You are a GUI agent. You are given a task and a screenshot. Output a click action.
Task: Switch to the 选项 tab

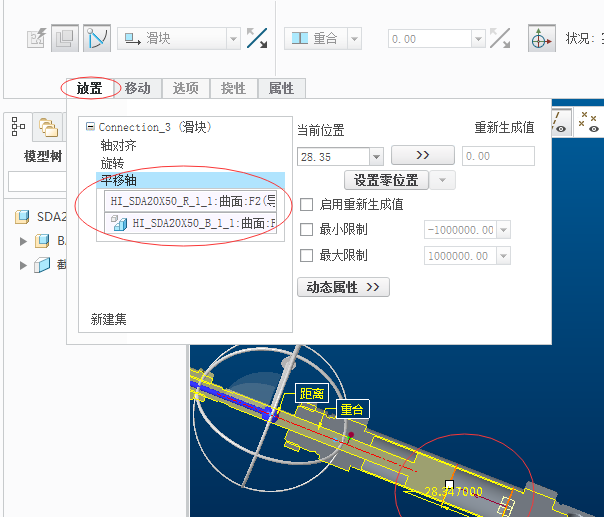click(186, 88)
